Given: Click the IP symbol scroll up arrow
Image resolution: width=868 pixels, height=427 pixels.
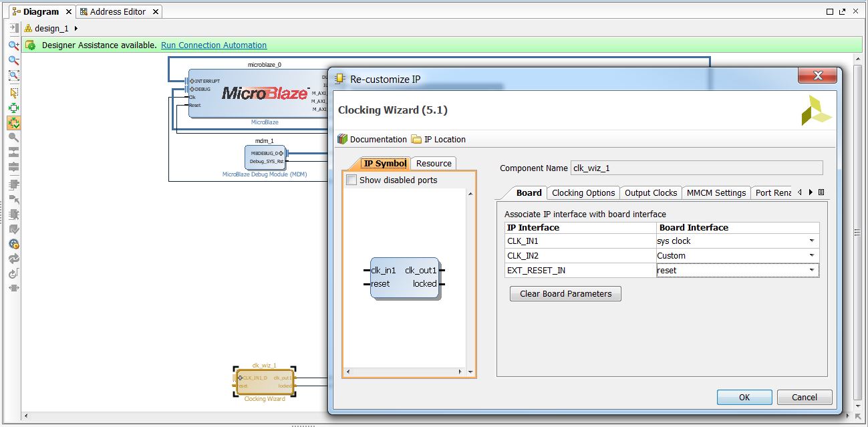Looking at the screenshot, I should tap(470, 194).
